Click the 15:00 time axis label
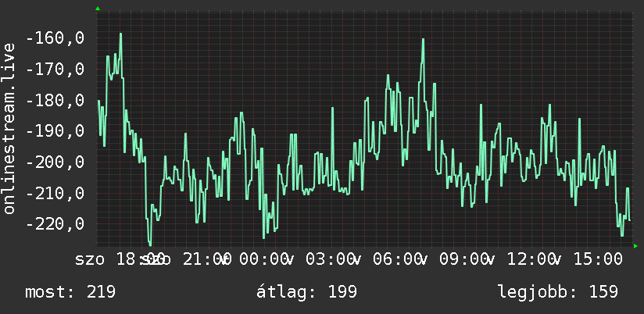644x314 pixels. click(x=597, y=259)
